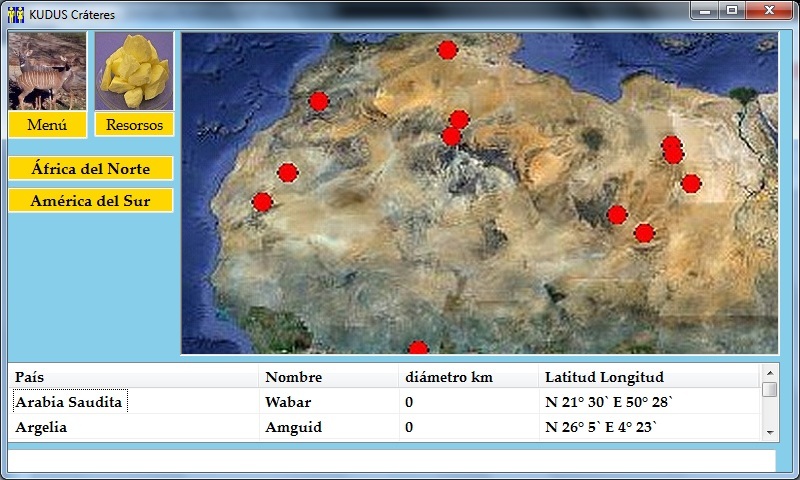Sort table by País column header
The image size is (800, 480).
pyautogui.click(x=134, y=378)
